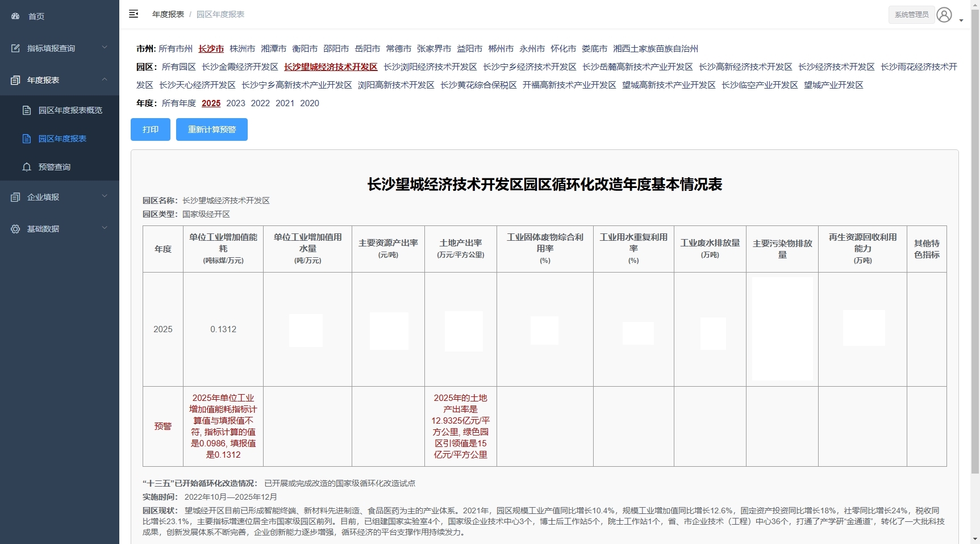Collapse the 年度报表 section chevron

(x=105, y=79)
